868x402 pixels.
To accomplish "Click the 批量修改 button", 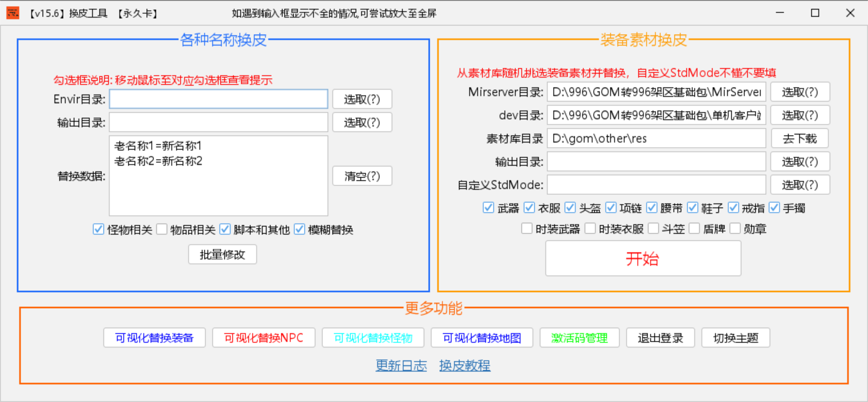I will click(x=222, y=254).
